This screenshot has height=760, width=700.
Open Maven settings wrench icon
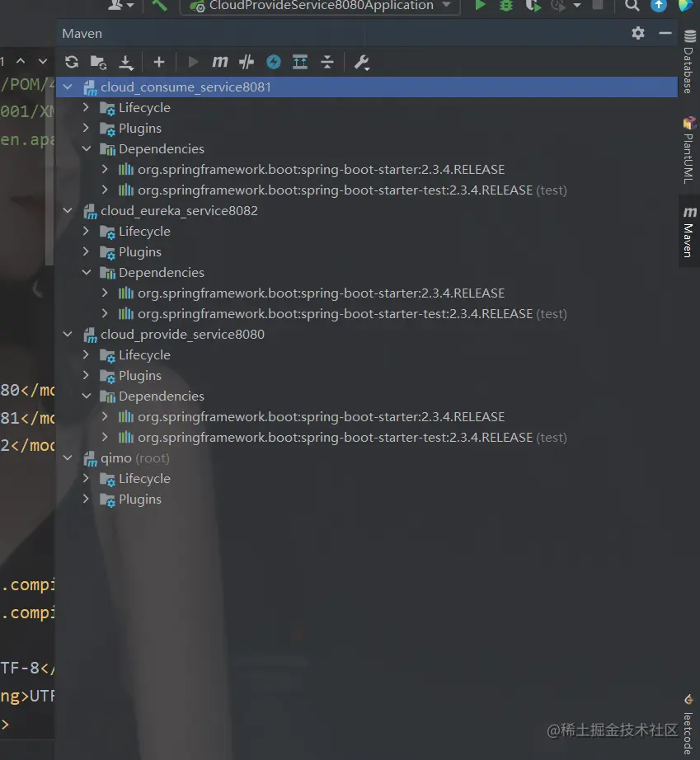coord(362,63)
